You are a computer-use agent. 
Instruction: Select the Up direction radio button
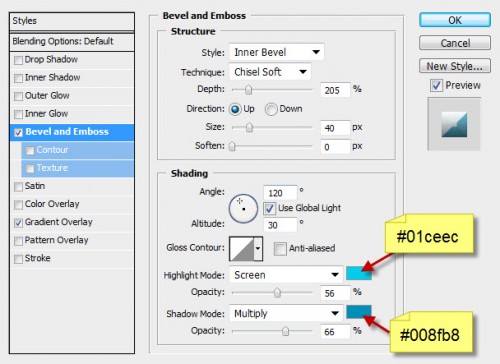point(235,109)
